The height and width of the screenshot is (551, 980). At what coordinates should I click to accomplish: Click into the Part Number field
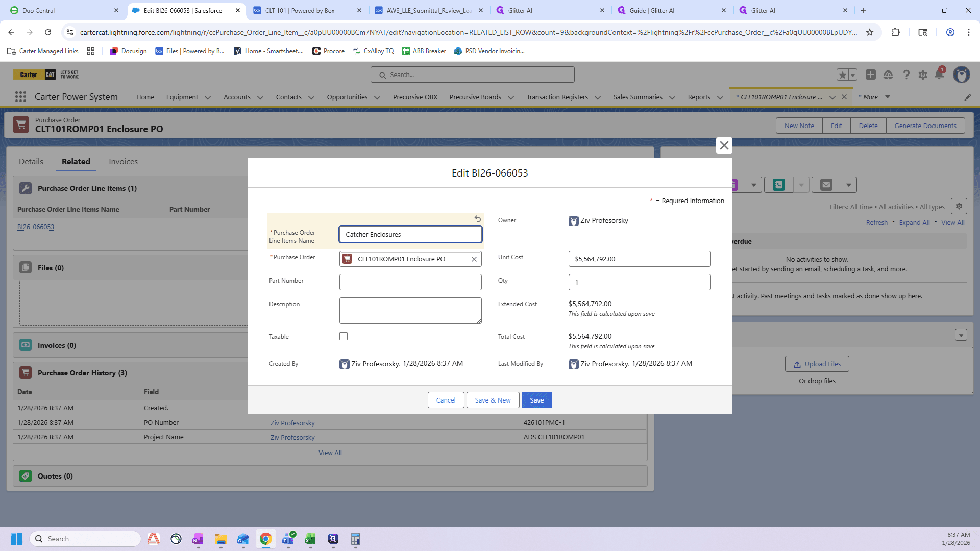410,282
